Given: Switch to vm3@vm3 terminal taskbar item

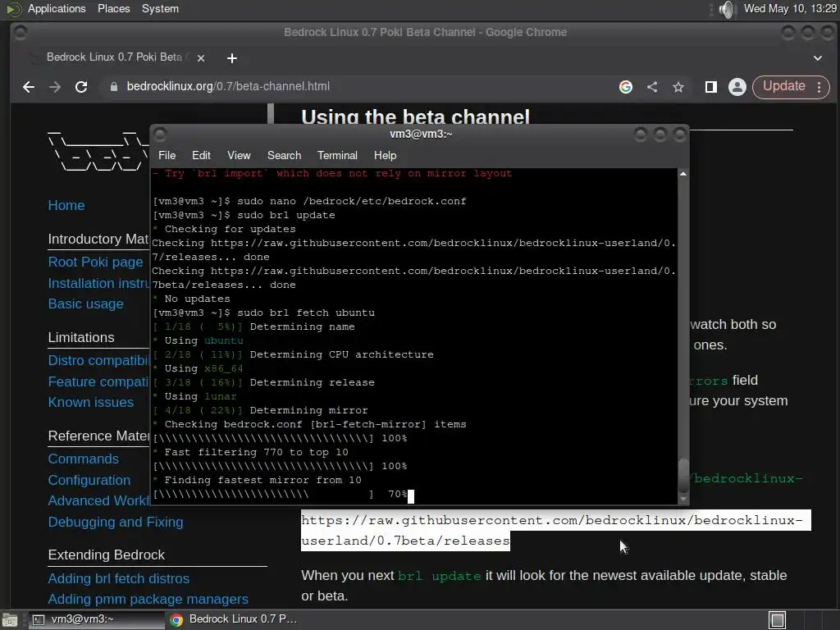Looking at the screenshot, I should (x=97, y=619).
